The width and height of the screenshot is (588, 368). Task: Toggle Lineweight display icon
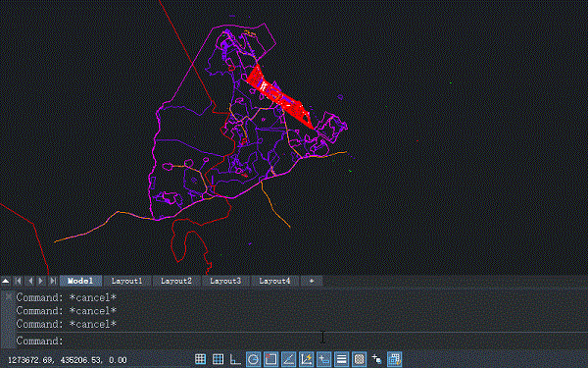(x=341, y=359)
